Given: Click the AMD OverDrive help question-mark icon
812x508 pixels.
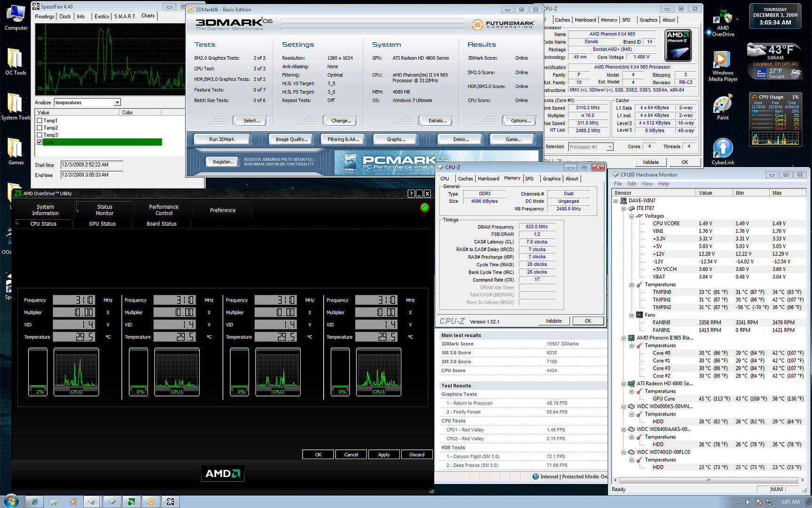Looking at the screenshot, I should (x=411, y=194).
